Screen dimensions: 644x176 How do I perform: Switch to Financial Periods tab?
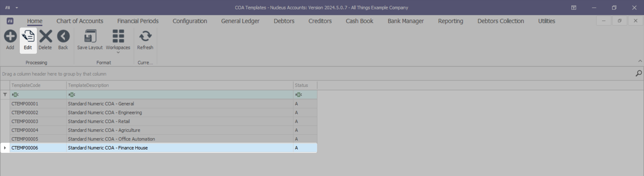coord(138,21)
